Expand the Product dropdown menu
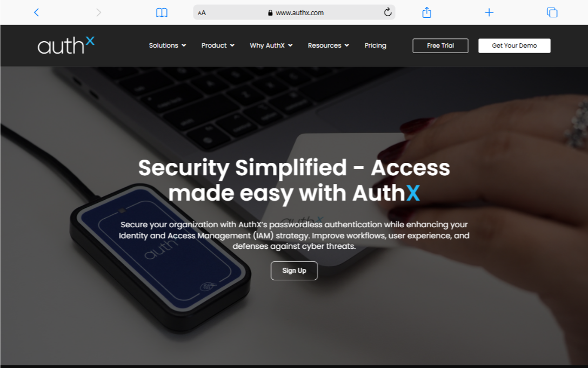 point(218,45)
